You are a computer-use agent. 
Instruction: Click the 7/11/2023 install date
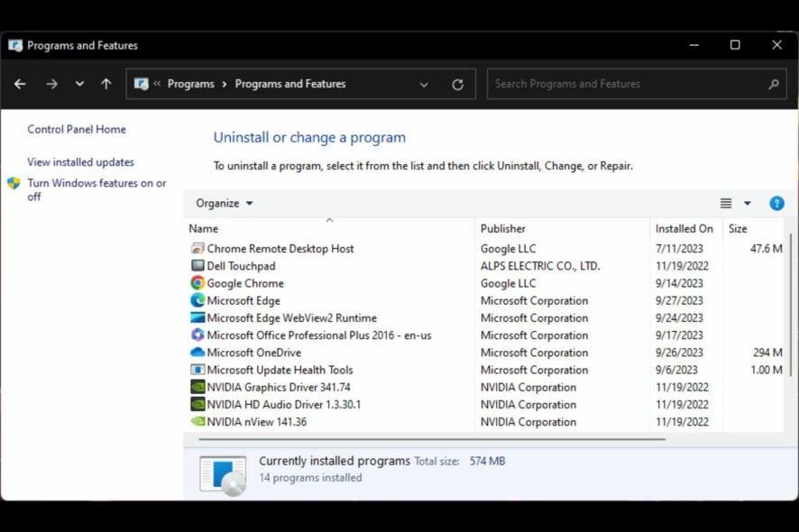click(679, 249)
